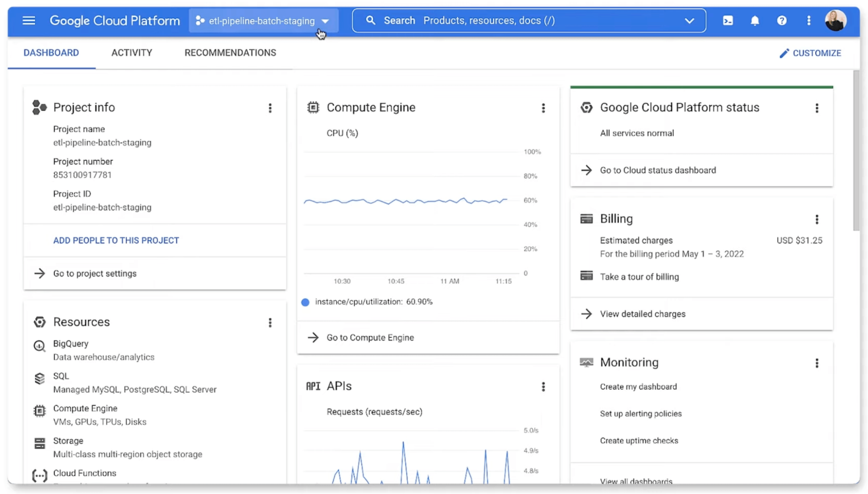868x494 pixels.
Task: Click the arrow beside Go to project settings
Action: point(40,273)
